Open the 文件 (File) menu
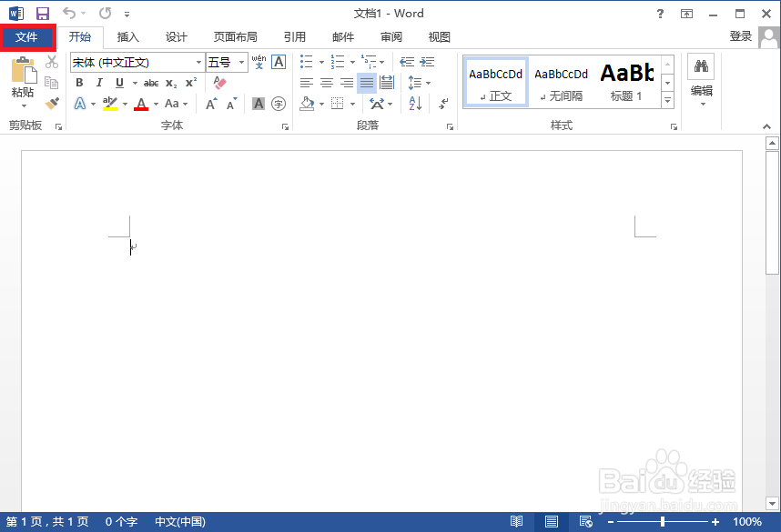This screenshot has width=781, height=532. coord(28,37)
